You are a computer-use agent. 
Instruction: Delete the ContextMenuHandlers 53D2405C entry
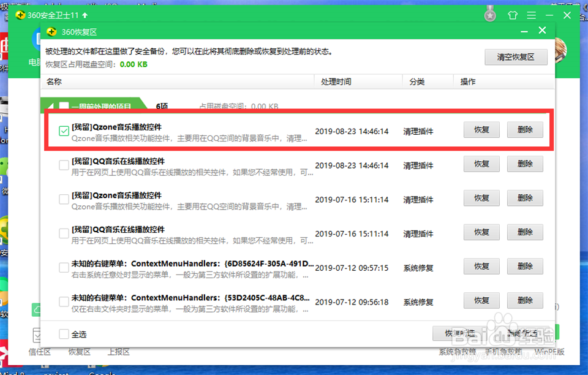click(525, 300)
